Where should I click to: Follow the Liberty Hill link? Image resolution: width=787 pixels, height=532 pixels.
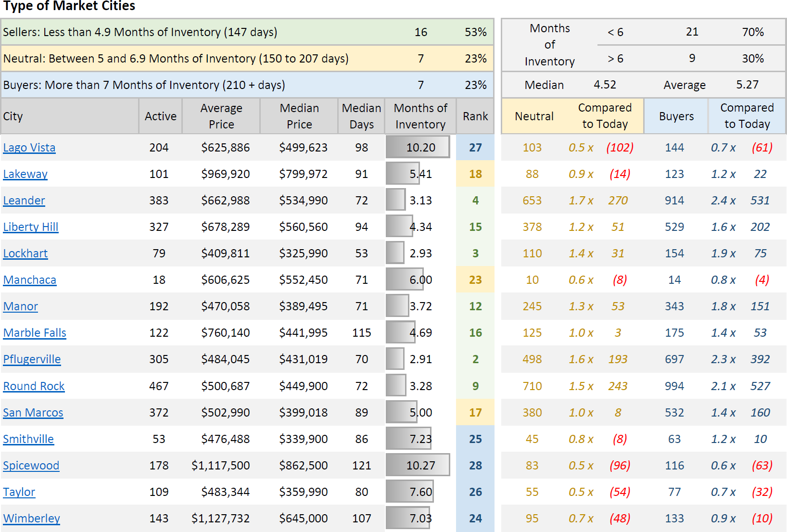pyautogui.click(x=31, y=227)
